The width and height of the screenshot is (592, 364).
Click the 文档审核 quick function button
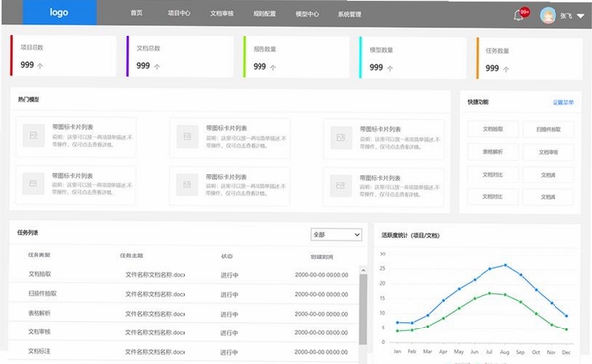(549, 152)
